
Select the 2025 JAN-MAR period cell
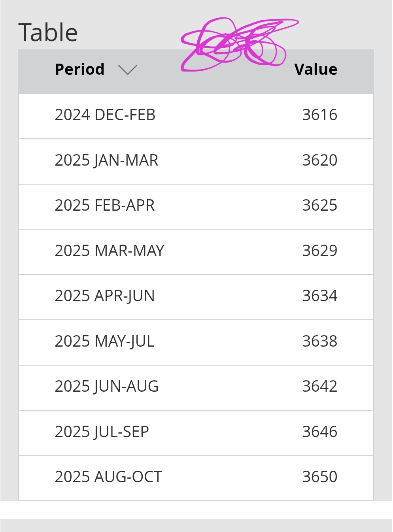point(106,160)
